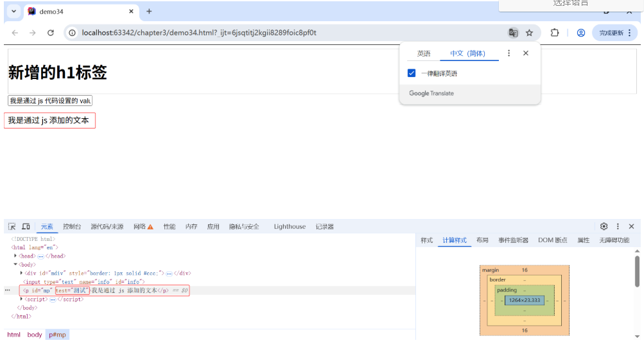Reload the demo34 page
This screenshot has width=644, height=345.
tap(51, 33)
